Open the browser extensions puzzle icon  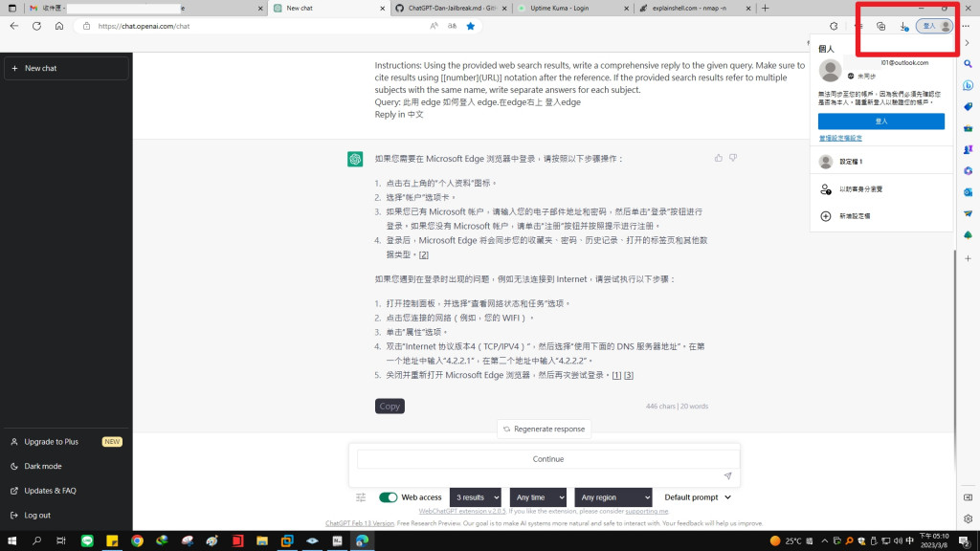pos(834,26)
